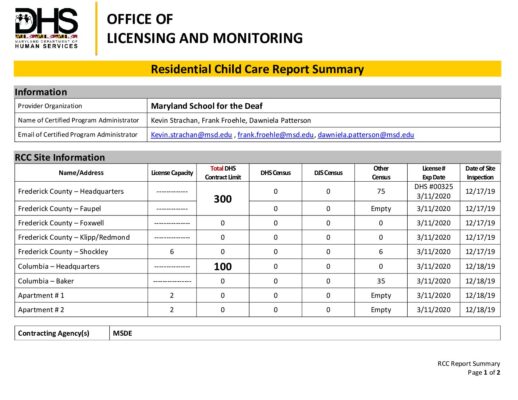Click 'DHS #00325' license number cell
518x400 pixels.
433,187
